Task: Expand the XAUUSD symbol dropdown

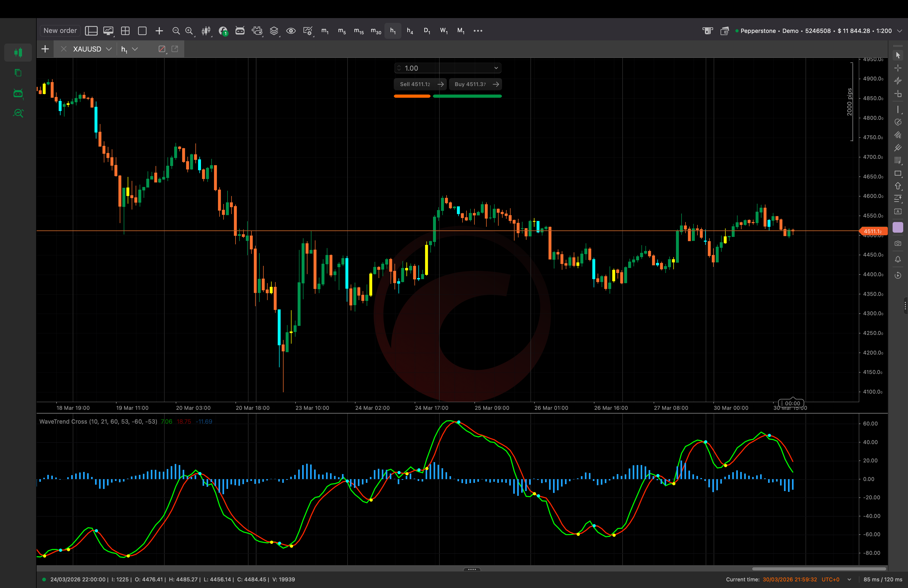Action: pos(109,49)
